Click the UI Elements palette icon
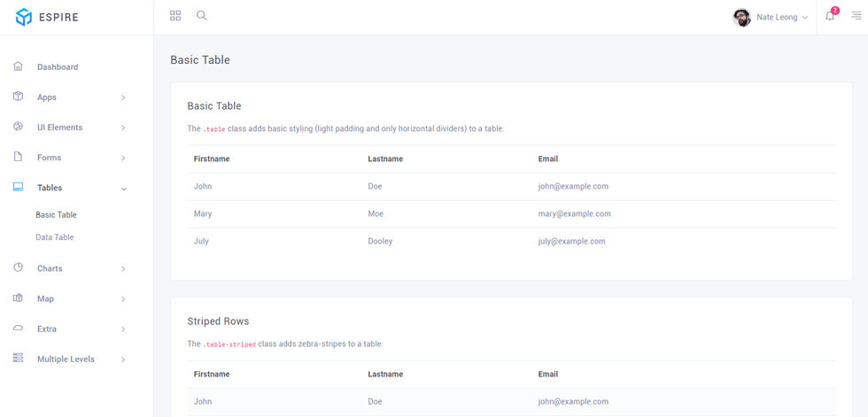 click(18, 127)
